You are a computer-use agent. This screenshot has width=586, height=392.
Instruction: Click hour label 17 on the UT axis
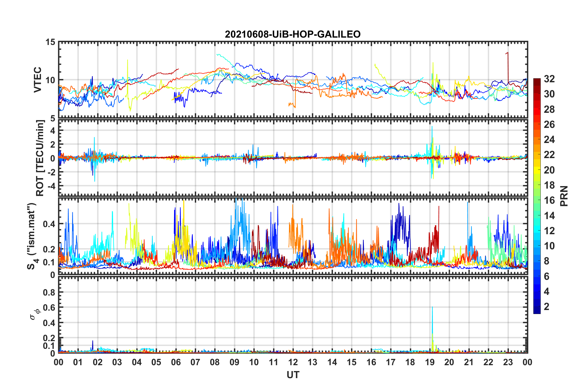391,362
